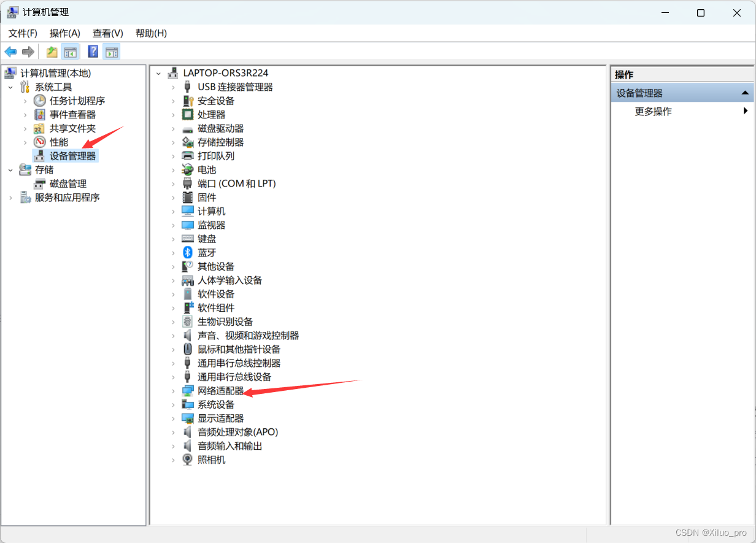Click the 磁盘管理 disk icon
This screenshot has height=543, width=756.
pyautogui.click(x=40, y=184)
